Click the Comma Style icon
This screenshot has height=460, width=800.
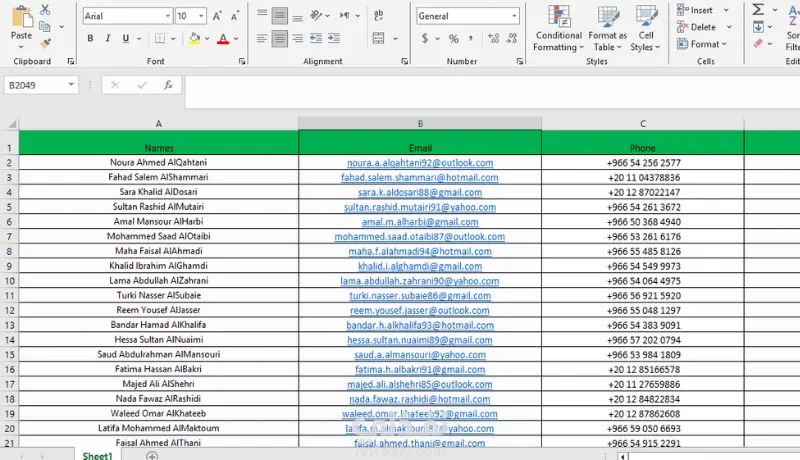point(470,38)
